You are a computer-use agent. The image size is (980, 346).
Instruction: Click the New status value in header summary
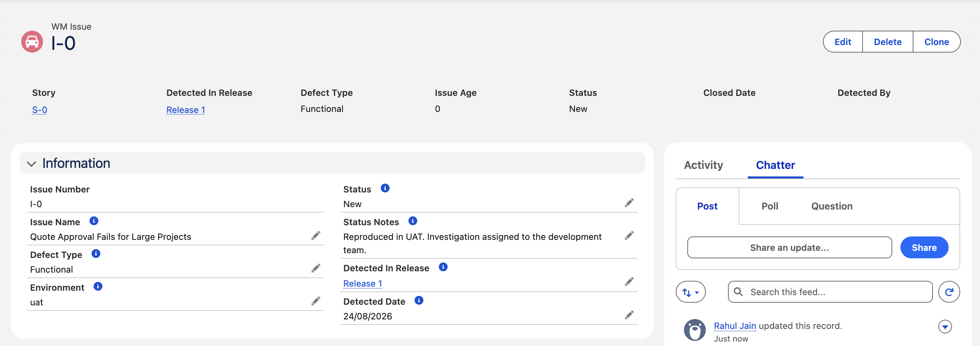pos(578,109)
